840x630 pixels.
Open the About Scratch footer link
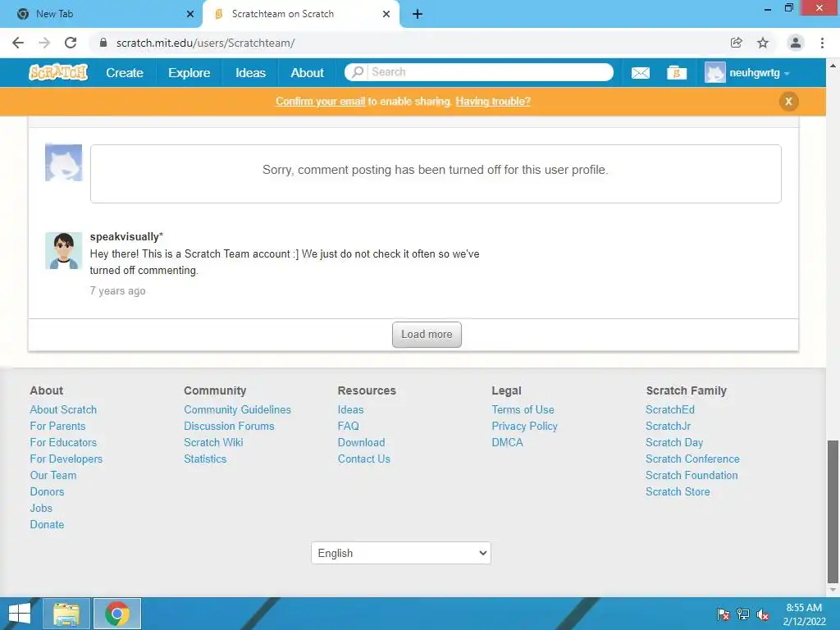(x=63, y=409)
